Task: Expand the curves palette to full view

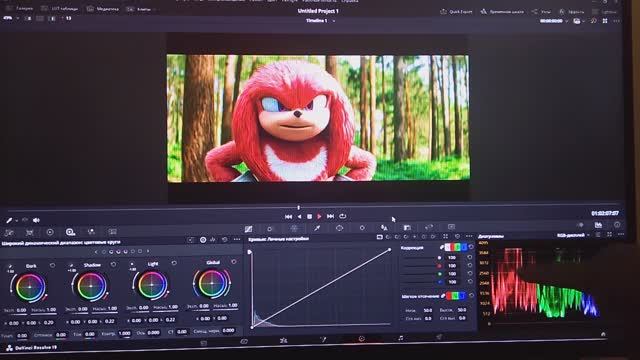Action: point(445,236)
